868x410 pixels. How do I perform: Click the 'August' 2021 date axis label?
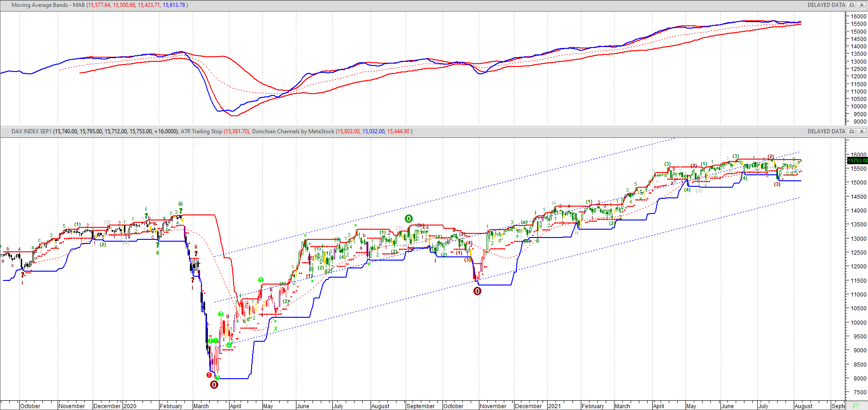[803, 406]
